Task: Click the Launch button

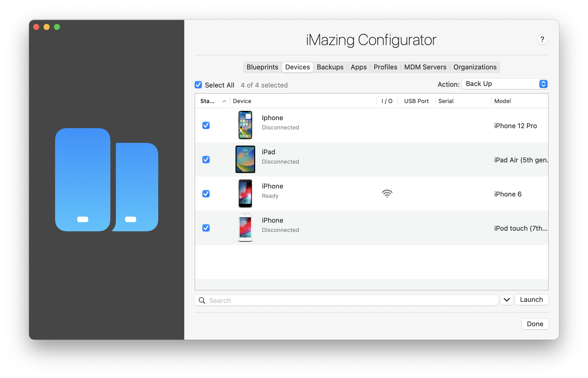Action: pyautogui.click(x=532, y=300)
